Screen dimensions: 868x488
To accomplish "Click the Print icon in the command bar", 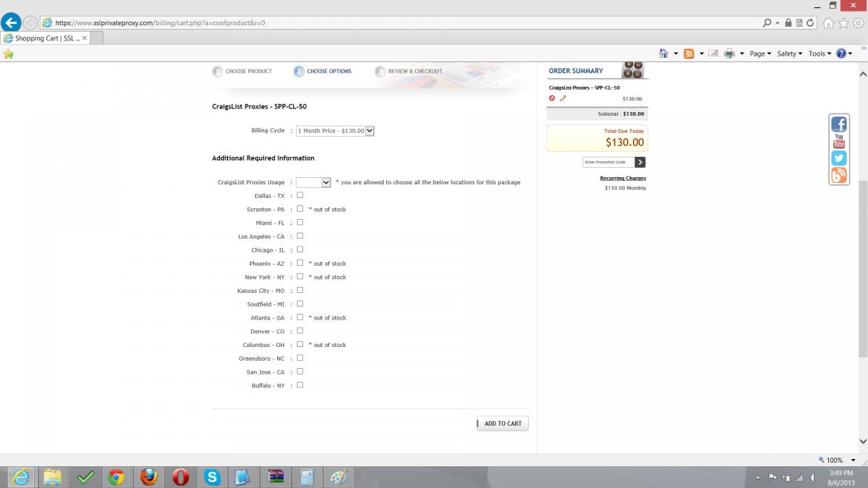I will pyautogui.click(x=729, y=53).
